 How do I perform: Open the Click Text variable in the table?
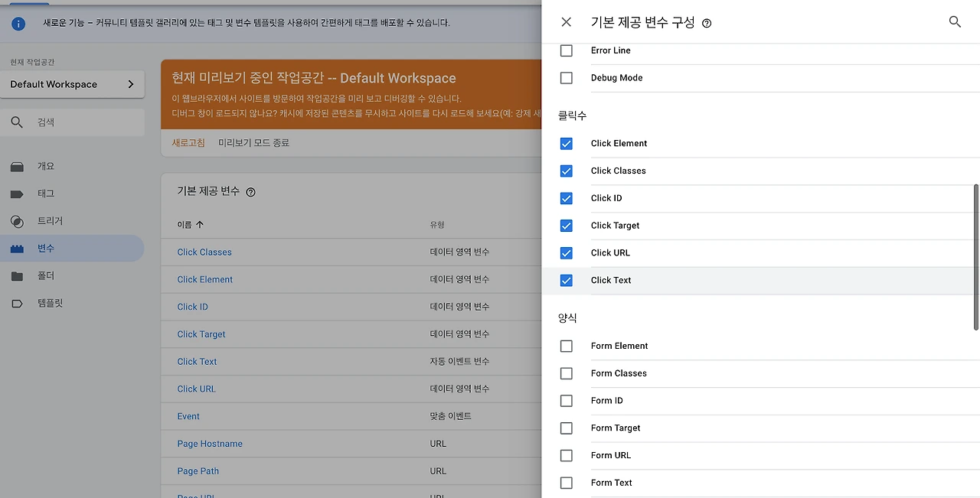point(197,362)
